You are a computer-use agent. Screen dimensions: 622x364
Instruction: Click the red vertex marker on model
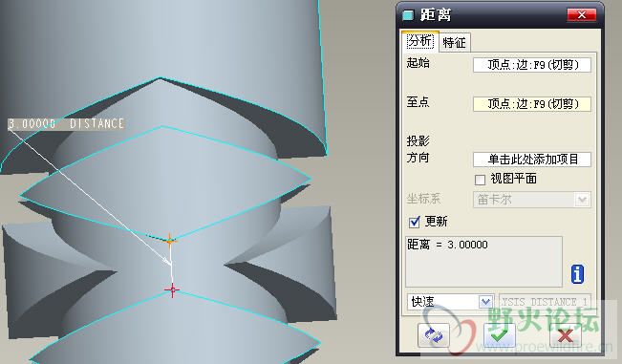pyautogui.click(x=172, y=289)
